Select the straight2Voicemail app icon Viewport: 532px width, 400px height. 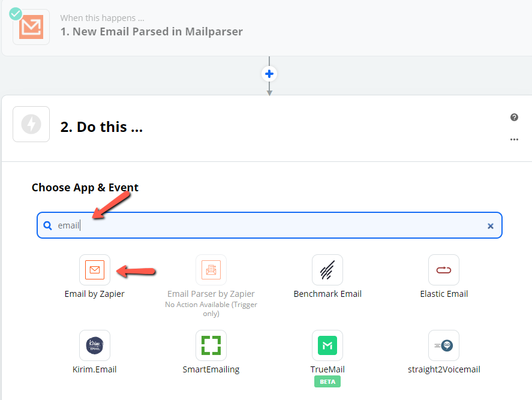pyautogui.click(x=444, y=345)
